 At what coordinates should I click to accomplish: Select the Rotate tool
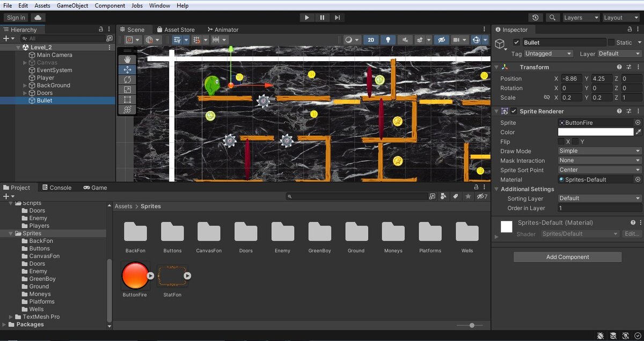[x=127, y=79]
